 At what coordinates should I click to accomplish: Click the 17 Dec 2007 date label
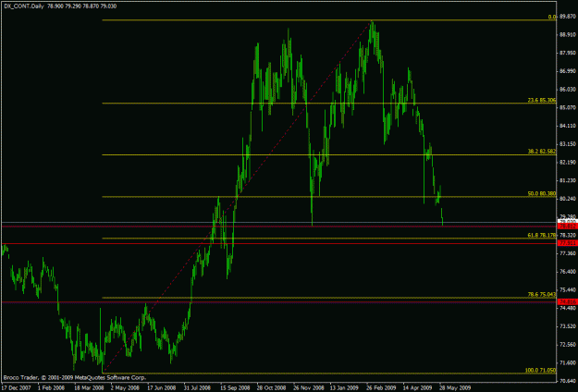click(x=17, y=388)
